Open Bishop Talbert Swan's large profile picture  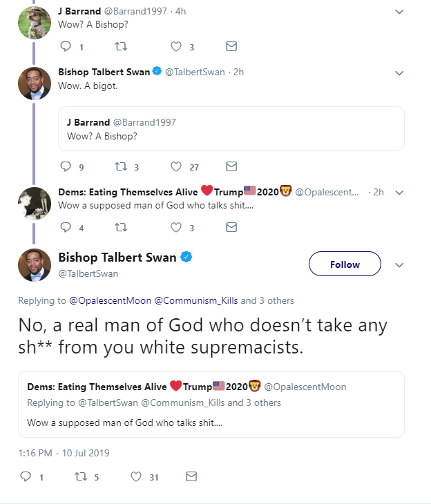pyautogui.click(x=35, y=265)
